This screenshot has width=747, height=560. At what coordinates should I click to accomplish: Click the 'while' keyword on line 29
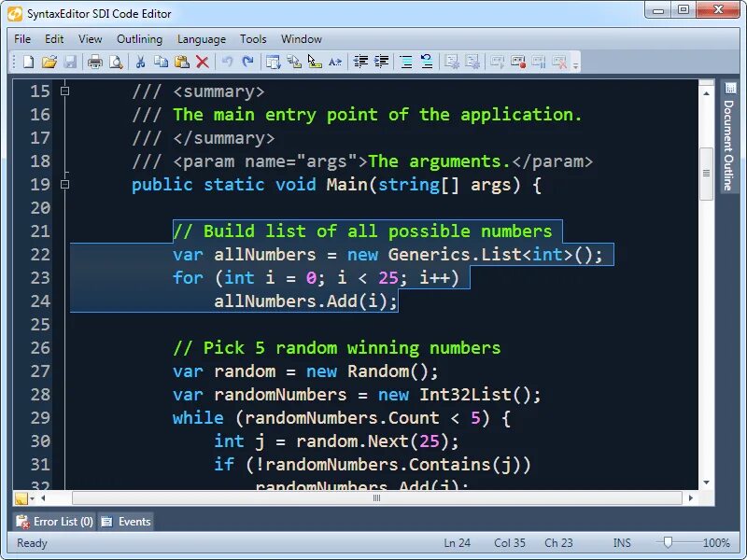click(198, 417)
